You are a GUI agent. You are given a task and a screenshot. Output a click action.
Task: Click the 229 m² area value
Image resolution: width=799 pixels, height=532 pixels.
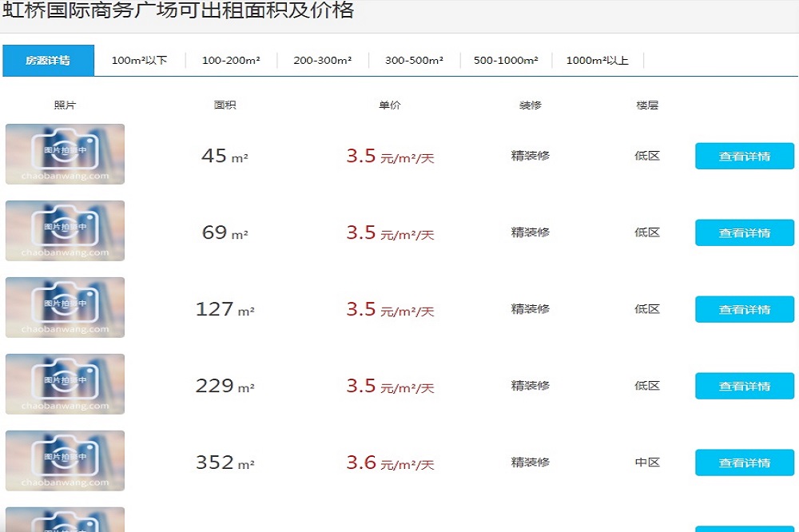(225, 386)
